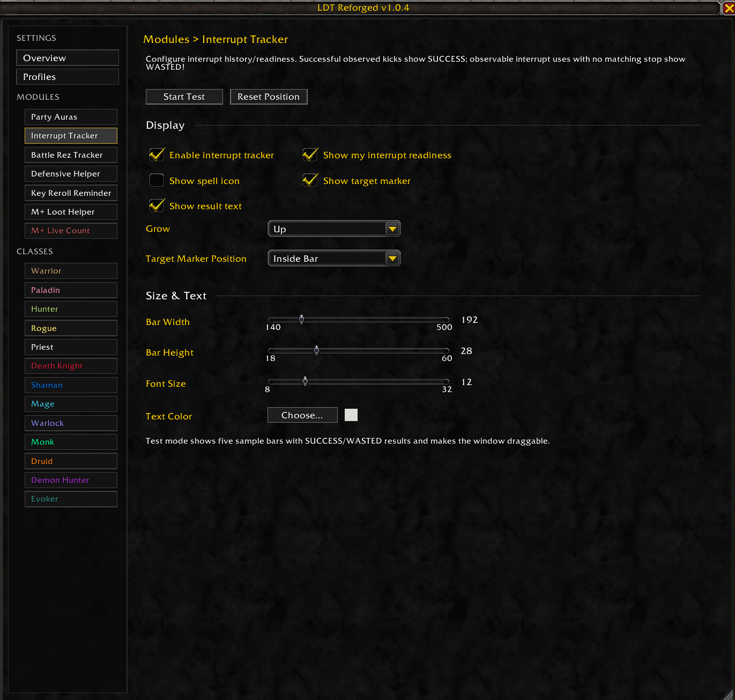Uncheck Show result text

(x=157, y=206)
